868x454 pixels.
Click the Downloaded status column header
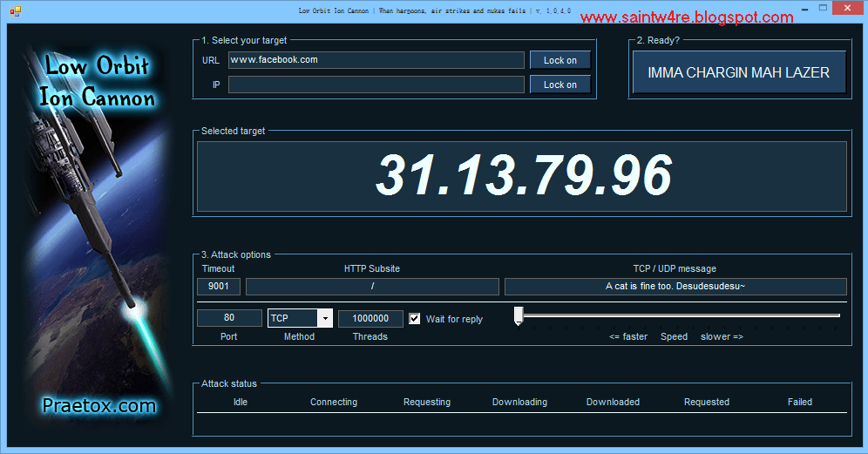(613, 402)
